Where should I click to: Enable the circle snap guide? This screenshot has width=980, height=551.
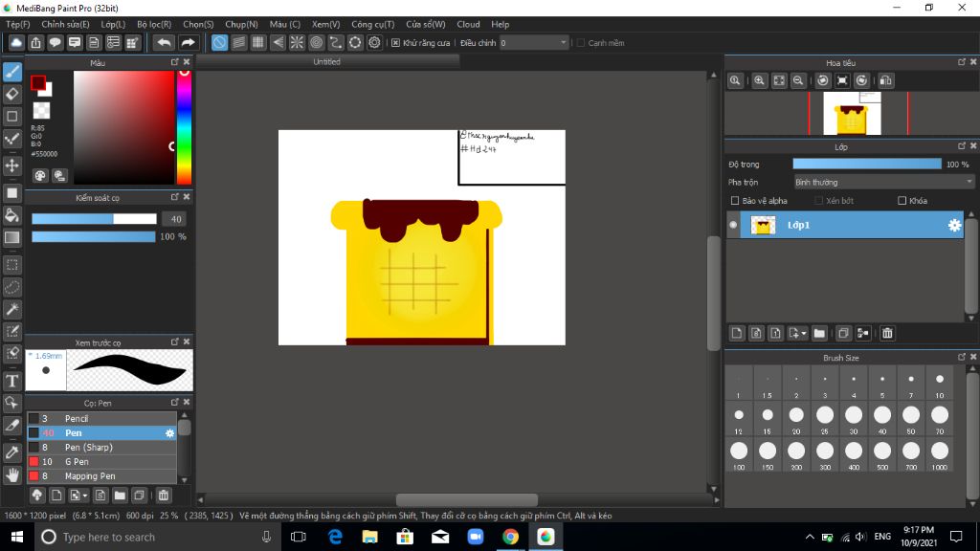[316, 42]
